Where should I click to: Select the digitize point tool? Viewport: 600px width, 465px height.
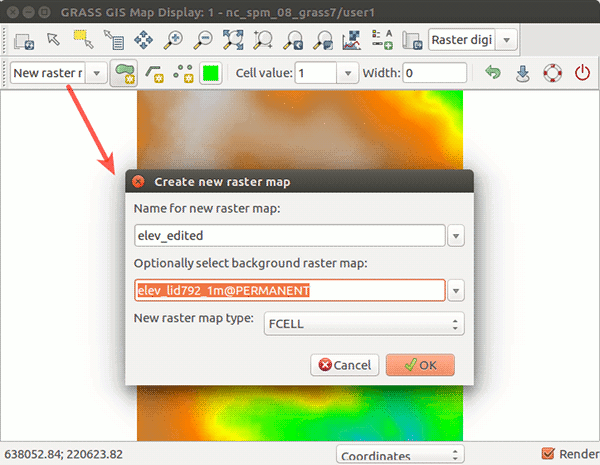183,74
